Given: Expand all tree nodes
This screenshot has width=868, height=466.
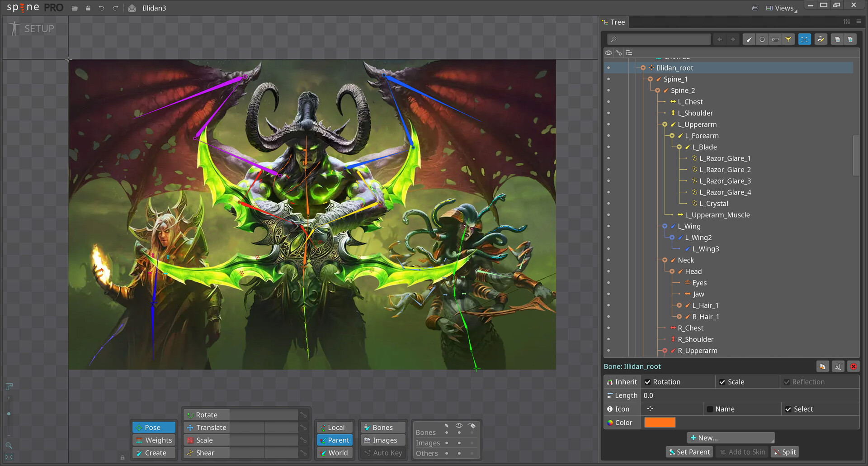Looking at the screenshot, I should click(850, 39).
